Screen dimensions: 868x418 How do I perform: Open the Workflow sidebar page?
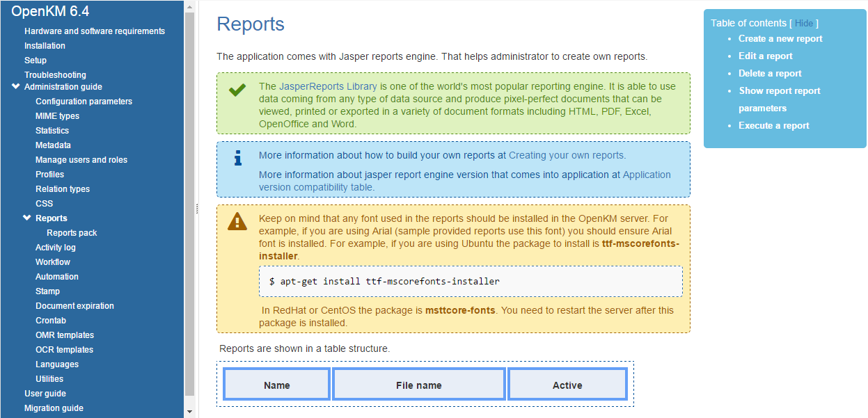(x=53, y=262)
